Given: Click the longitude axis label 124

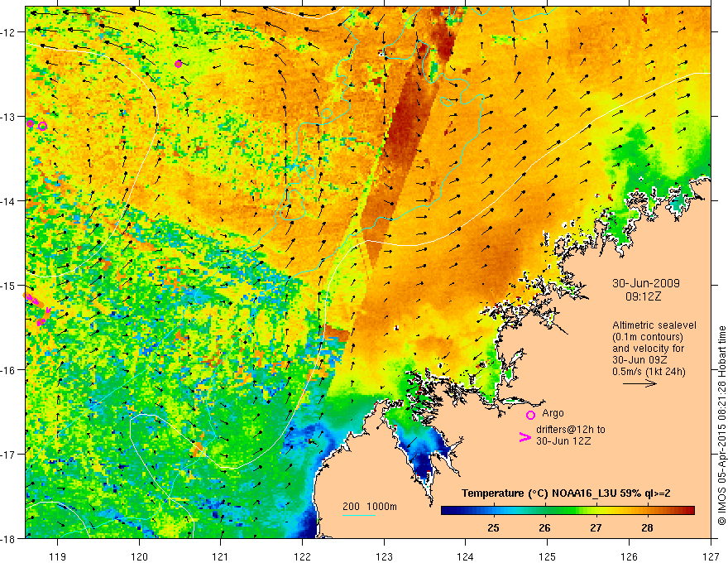Looking at the screenshot, I should pyautogui.click(x=466, y=556).
